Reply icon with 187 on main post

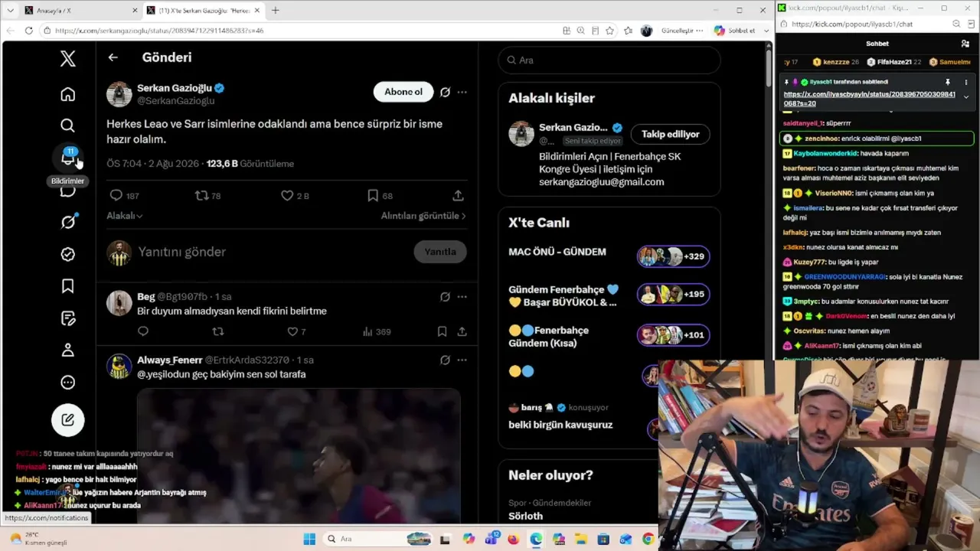(116, 196)
